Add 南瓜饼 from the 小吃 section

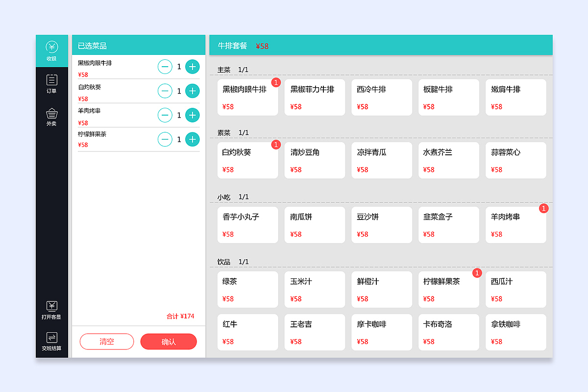point(315,225)
